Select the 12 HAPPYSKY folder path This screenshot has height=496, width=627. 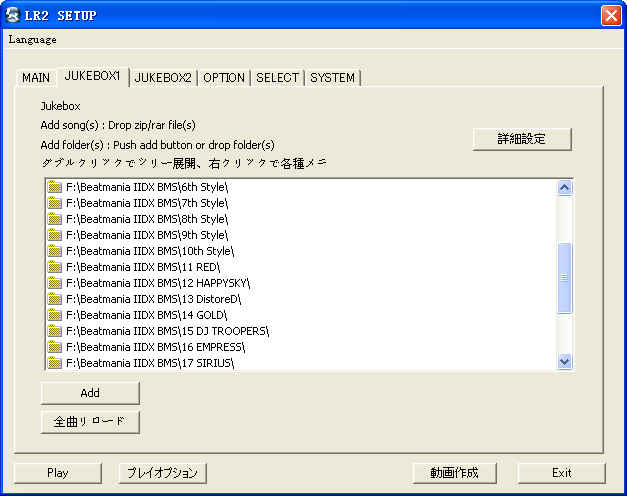[158, 283]
